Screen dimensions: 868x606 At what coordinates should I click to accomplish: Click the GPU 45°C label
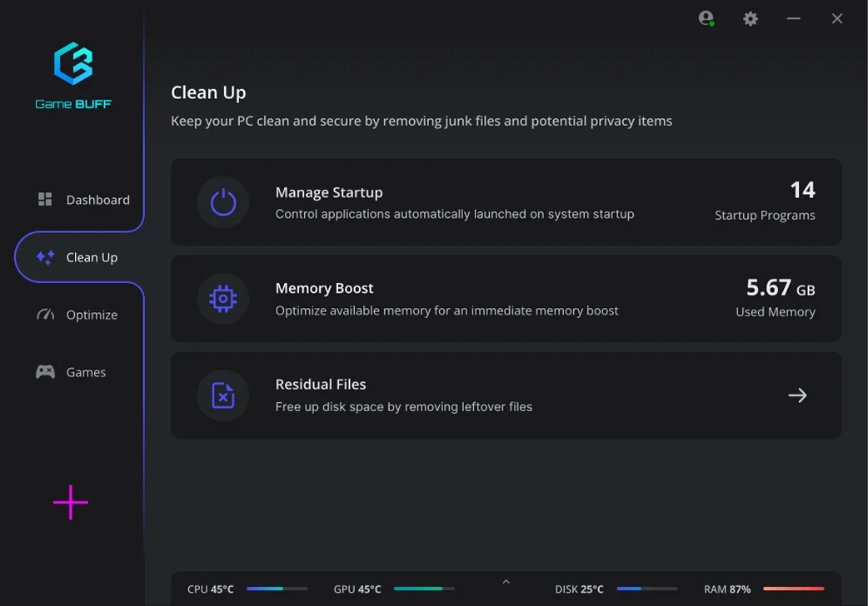tap(357, 589)
